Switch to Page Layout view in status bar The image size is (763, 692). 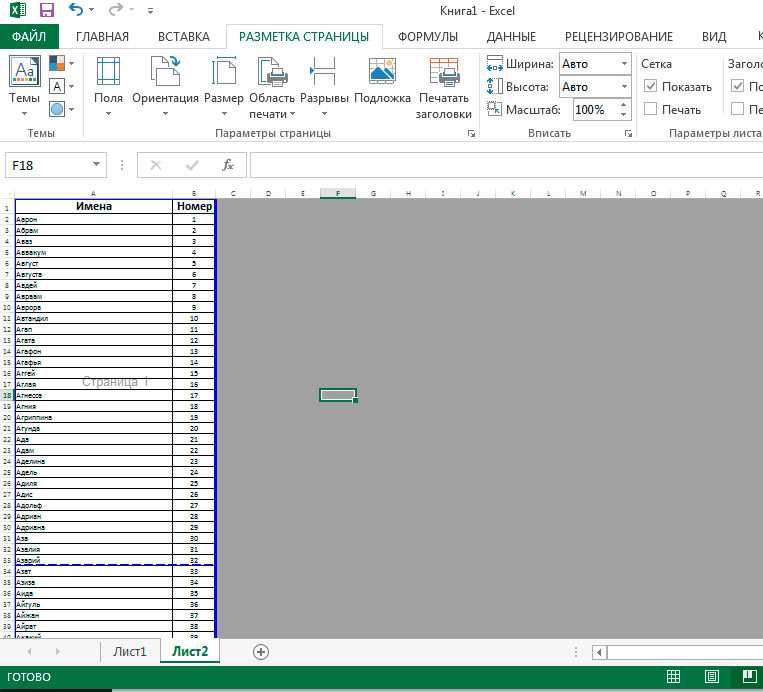tap(711, 676)
